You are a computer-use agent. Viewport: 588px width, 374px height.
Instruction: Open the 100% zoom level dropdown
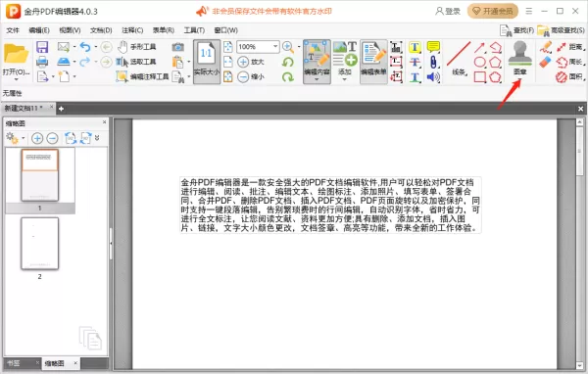[x=275, y=46]
